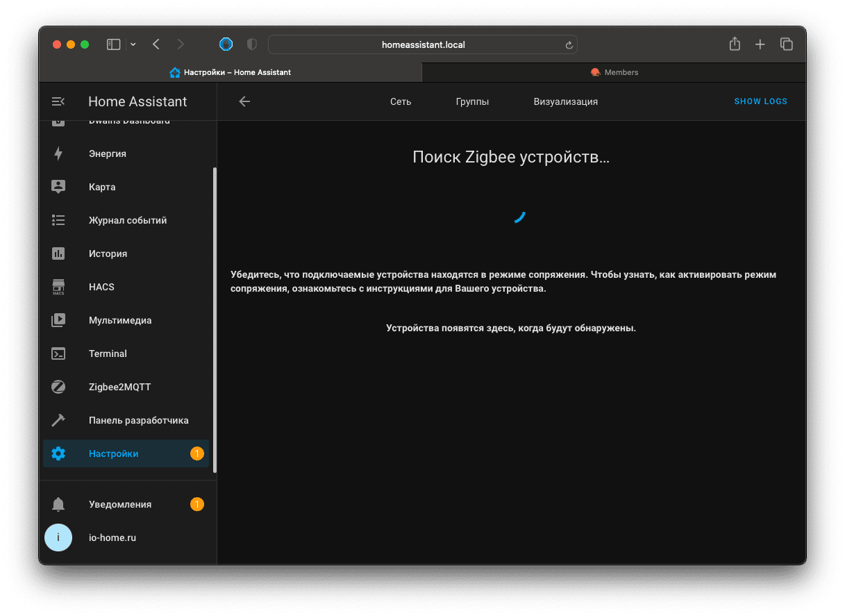Open the Terminal console icon

tap(58, 353)
